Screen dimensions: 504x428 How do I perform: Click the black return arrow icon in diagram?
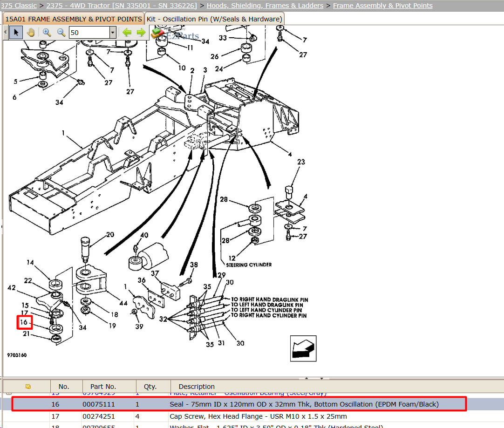pyautogui.click(x=303, y=349)
